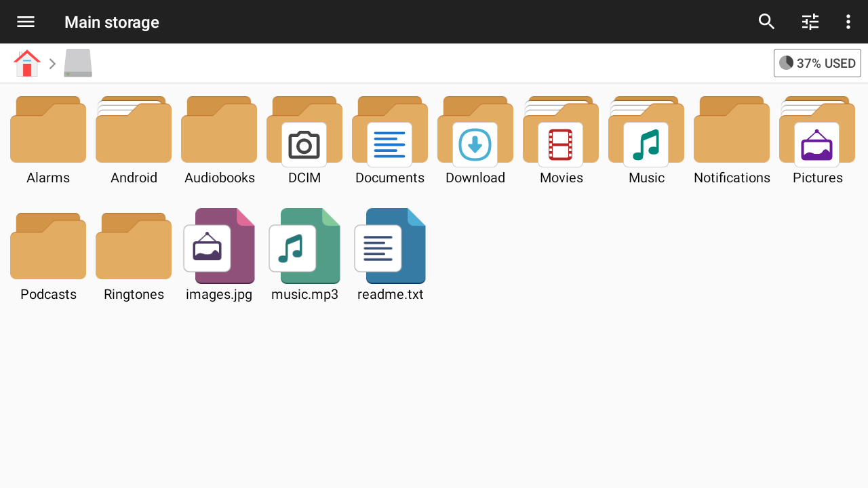
Task: Open the navigation drawer with hamburger icon
Action: tap(25, 22)
